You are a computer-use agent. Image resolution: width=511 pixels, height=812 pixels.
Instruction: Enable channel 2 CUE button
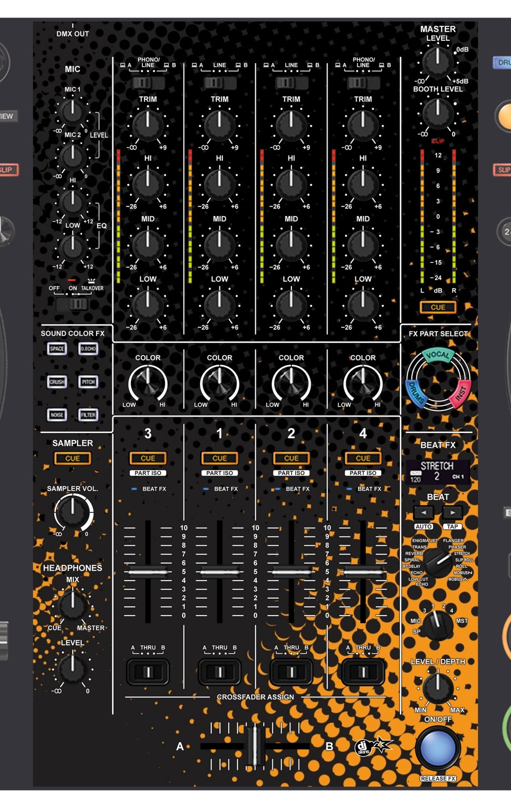click(x=291, y=458)
